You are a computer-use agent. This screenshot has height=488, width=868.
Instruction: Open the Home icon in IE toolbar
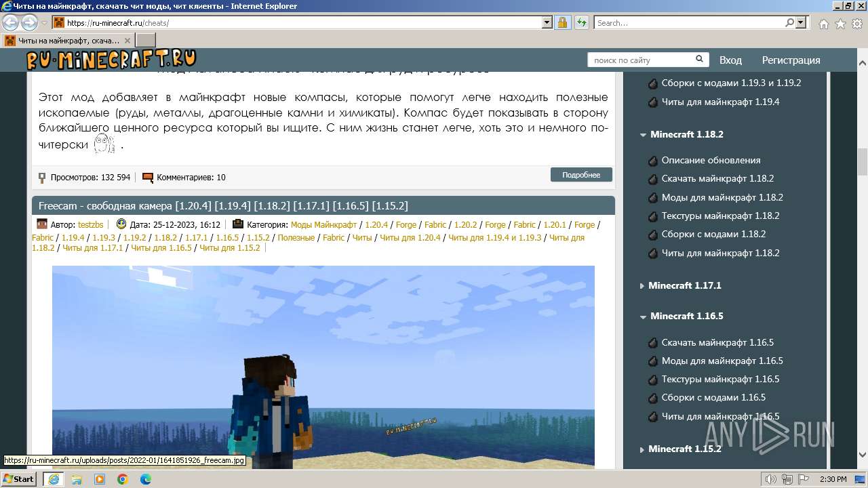point(823,23)
